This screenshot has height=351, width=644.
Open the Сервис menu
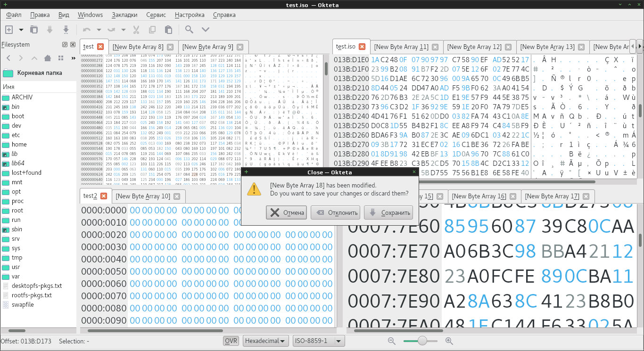[x=156, y=15]
